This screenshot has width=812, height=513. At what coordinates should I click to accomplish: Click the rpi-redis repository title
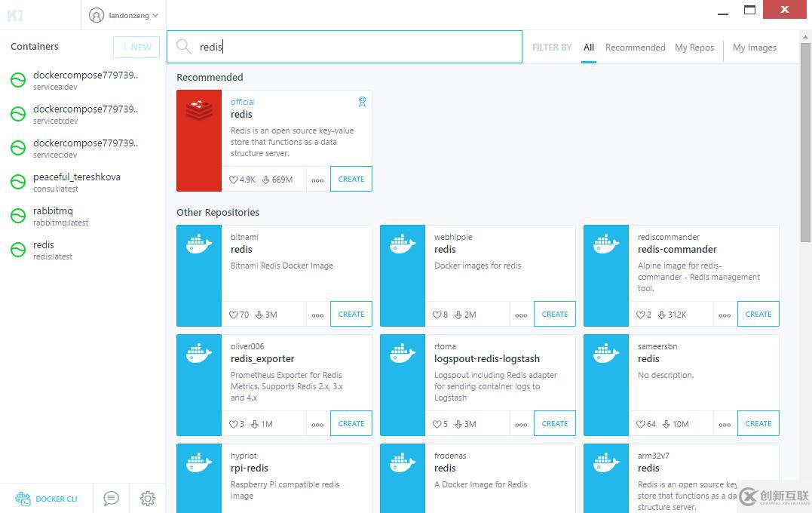[x=249, y=468]
